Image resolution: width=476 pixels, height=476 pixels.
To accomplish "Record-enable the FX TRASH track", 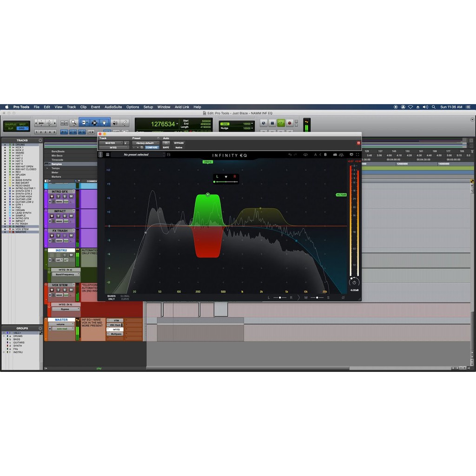I will (x=52, y=236).
